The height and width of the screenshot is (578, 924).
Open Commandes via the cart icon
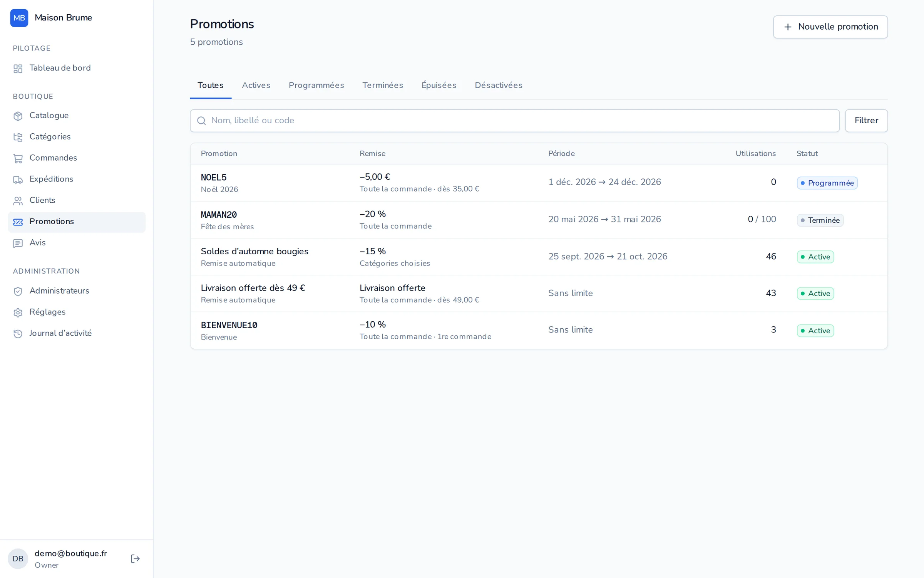click(18, 158)
